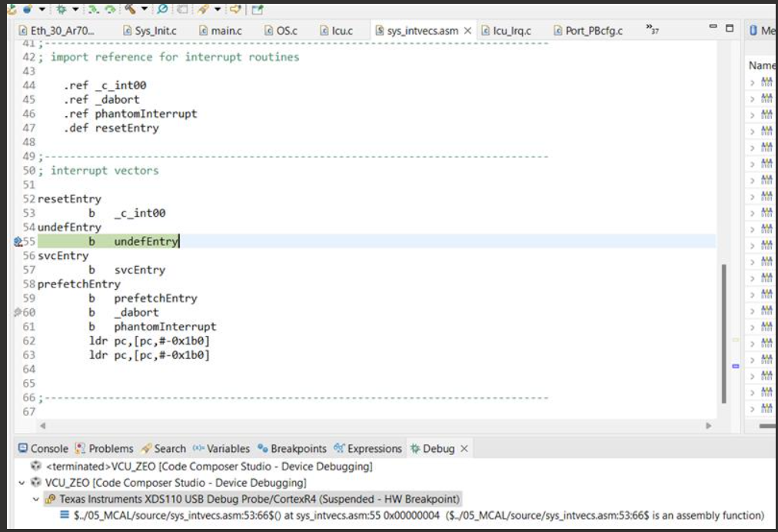The height and width of the screenshot is (532, 778).
Task: Click the 'prefetchEntry' label on line 58
Action: (79, 284)
